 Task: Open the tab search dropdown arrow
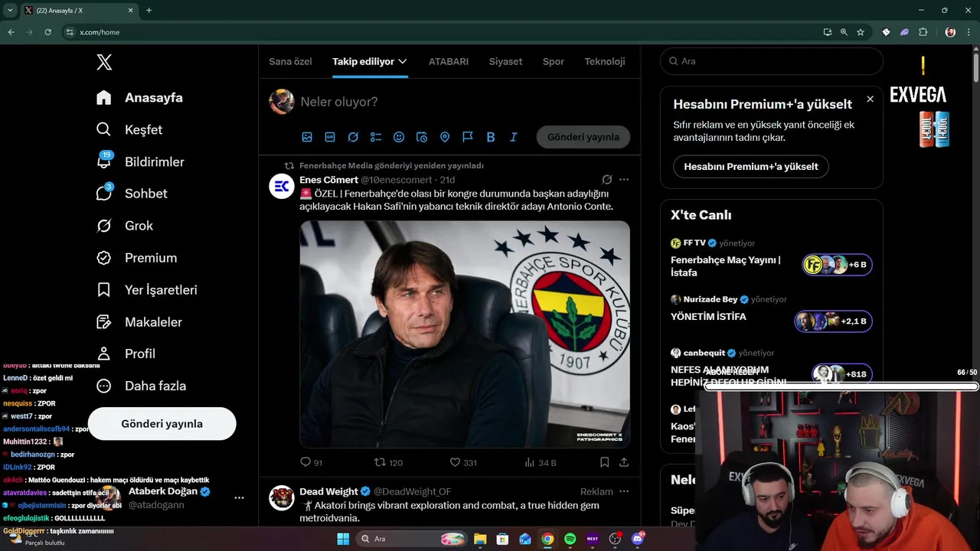click(10, 10)
